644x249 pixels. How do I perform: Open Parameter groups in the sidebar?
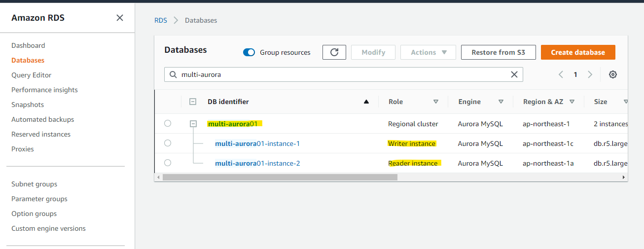(39, 199)
